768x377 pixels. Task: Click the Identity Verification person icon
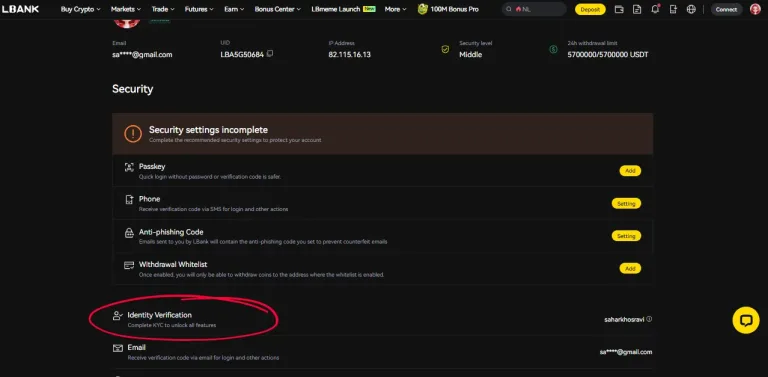click(118, 316)
